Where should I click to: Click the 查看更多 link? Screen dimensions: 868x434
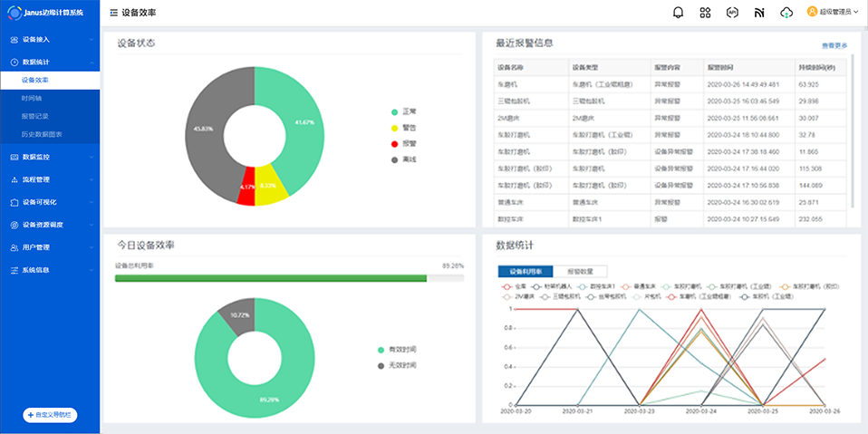coord(834,45)
